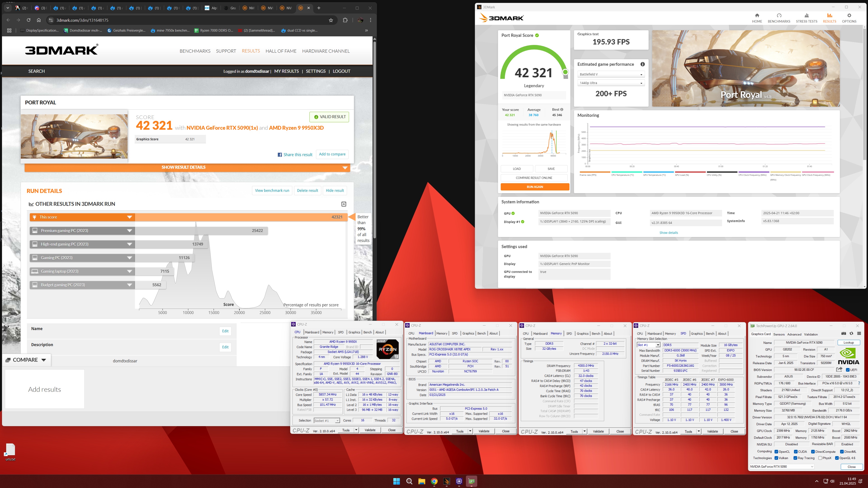Switch to Sensors tab in GPU-Z
Screen dimensions: 868x488
pos(779,334)
